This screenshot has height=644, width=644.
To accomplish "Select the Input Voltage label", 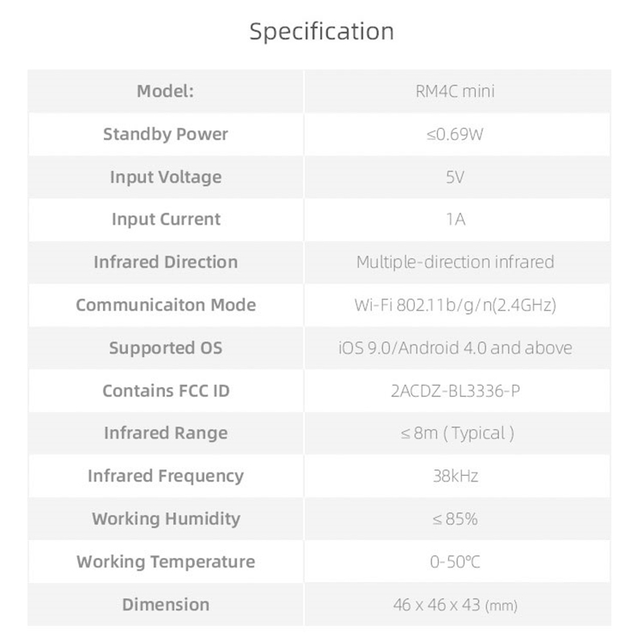I will 166,177.
